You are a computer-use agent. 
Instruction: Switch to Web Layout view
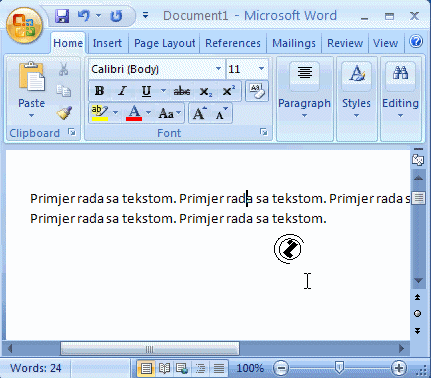tap(182, 368)
